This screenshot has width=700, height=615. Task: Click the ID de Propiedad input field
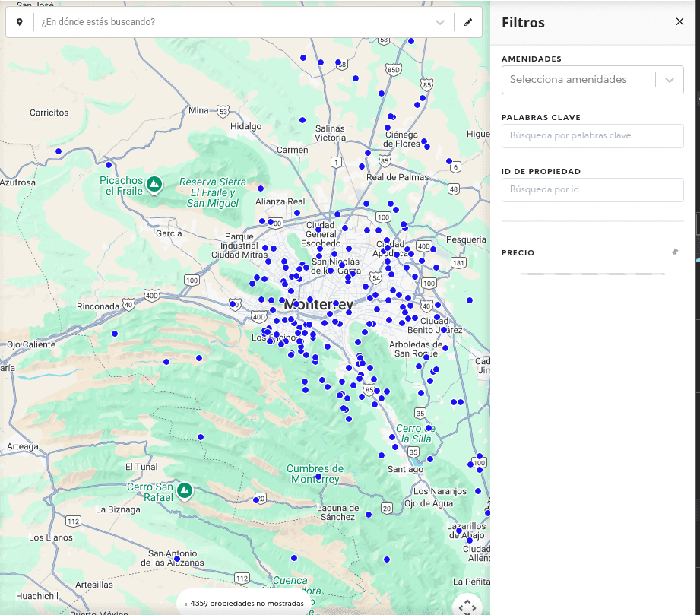pyautogui.click(x=592, y=190)
